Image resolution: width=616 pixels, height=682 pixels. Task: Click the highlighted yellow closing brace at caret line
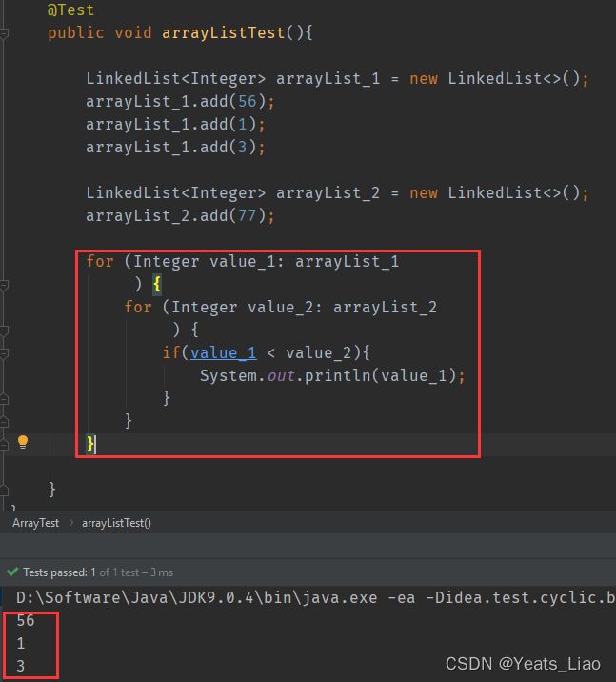[x=90, y=444]
